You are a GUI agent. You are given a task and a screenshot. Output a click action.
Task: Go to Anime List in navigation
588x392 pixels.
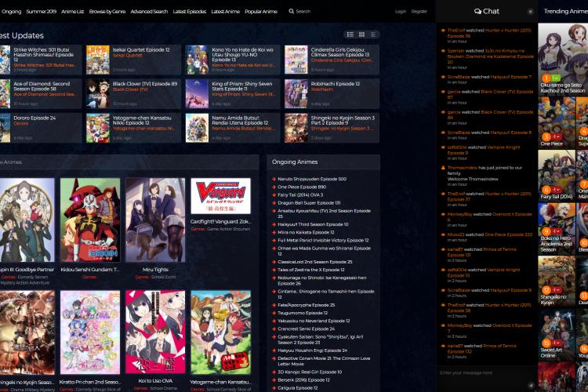pyautogui.click(x=72, y=12)
